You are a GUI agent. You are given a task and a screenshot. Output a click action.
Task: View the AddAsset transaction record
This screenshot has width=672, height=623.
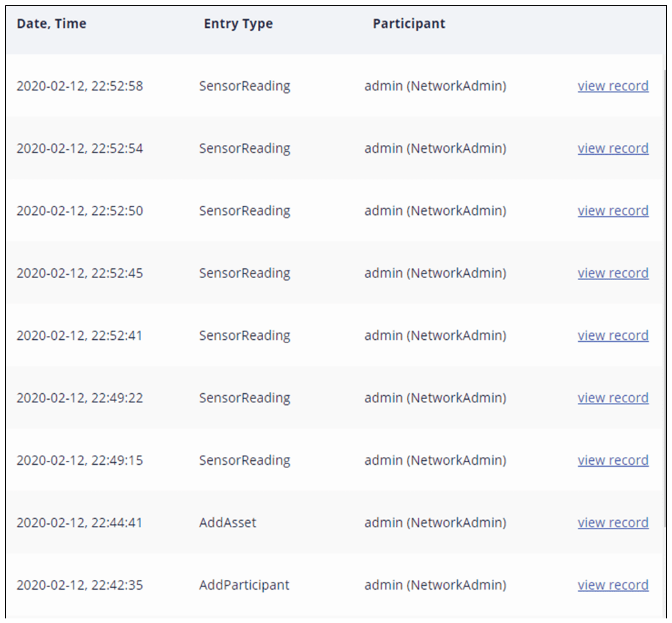tap(613, 522)
